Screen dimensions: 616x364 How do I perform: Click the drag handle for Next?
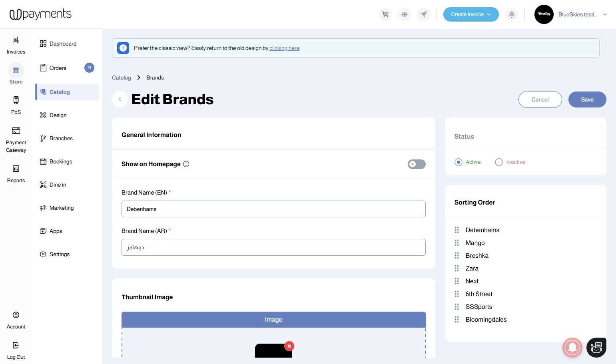point(457,281)
